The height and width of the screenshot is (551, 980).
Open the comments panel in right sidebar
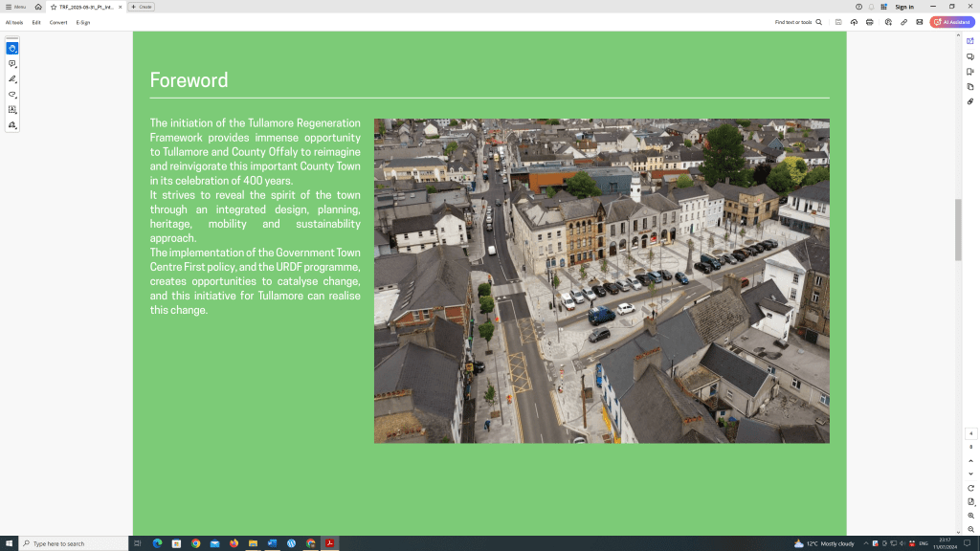point(970,56)
